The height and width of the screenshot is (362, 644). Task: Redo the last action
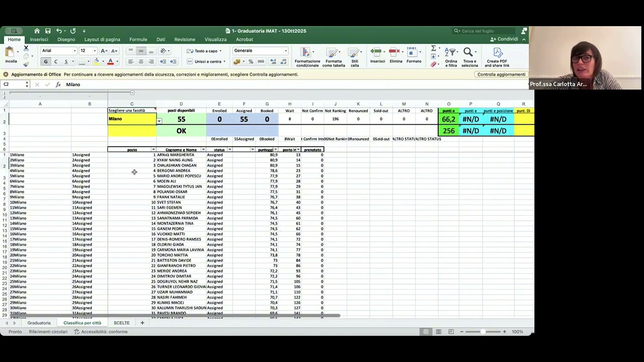[73, 31]
